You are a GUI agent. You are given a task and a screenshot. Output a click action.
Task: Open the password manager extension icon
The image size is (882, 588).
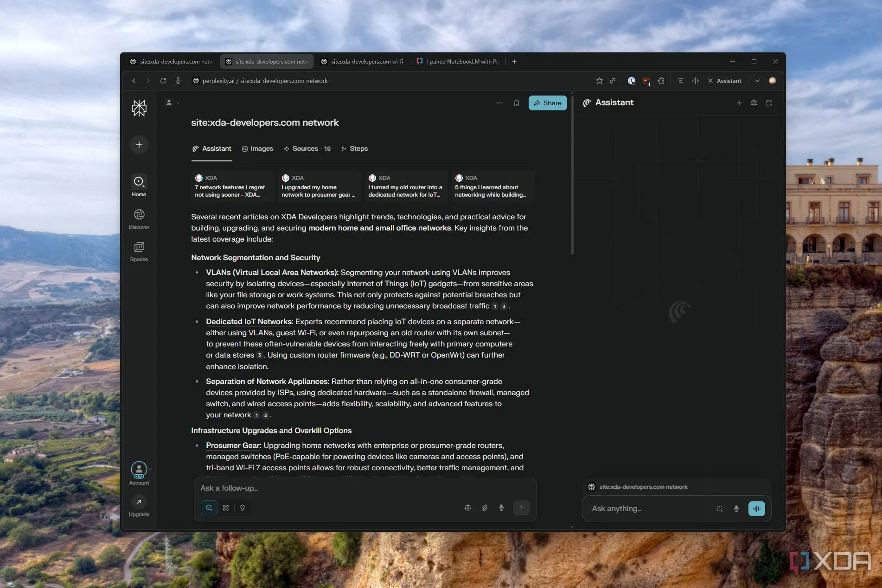[631, 81]
